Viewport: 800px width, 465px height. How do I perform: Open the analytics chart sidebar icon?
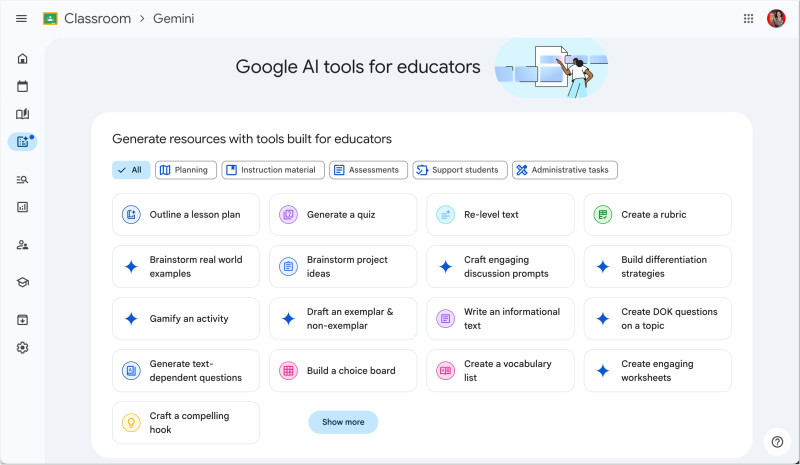tap(22, 207)
